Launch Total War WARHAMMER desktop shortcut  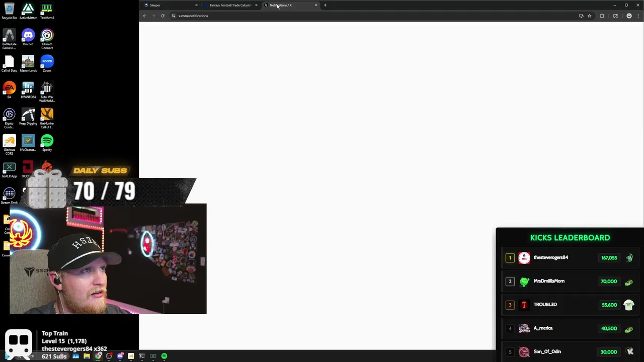tap(47, 92)
